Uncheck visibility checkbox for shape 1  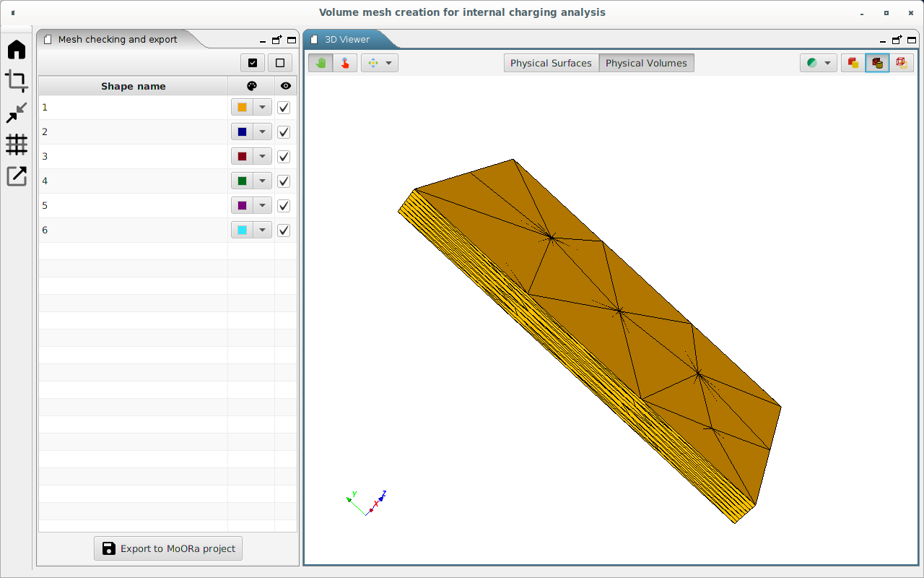pos(284,108)
